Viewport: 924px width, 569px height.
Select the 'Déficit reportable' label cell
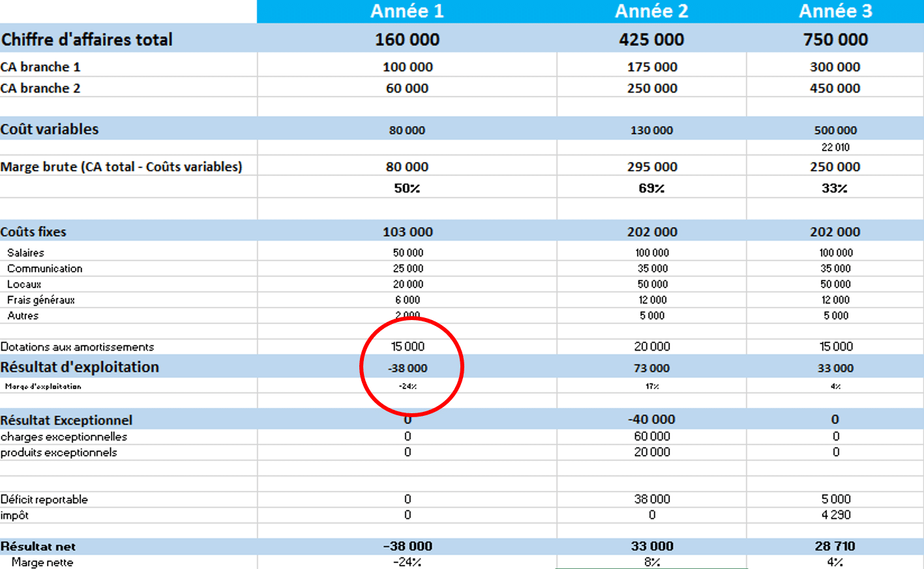[x=44, y=499]
